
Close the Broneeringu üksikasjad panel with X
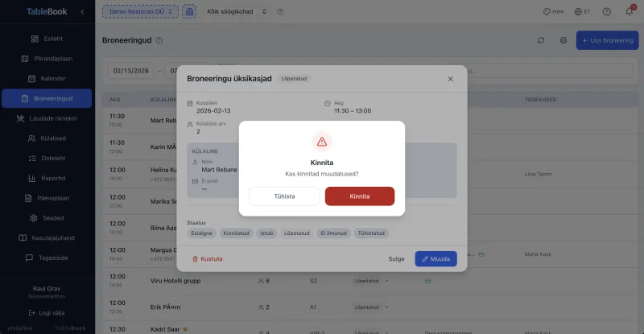click(450, 79)
